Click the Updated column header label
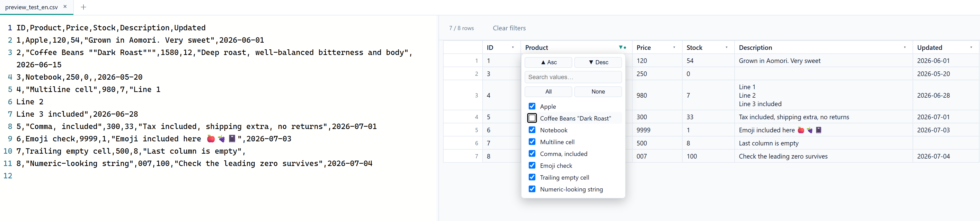The image size is (980, 221). click(x=929, y=48)
